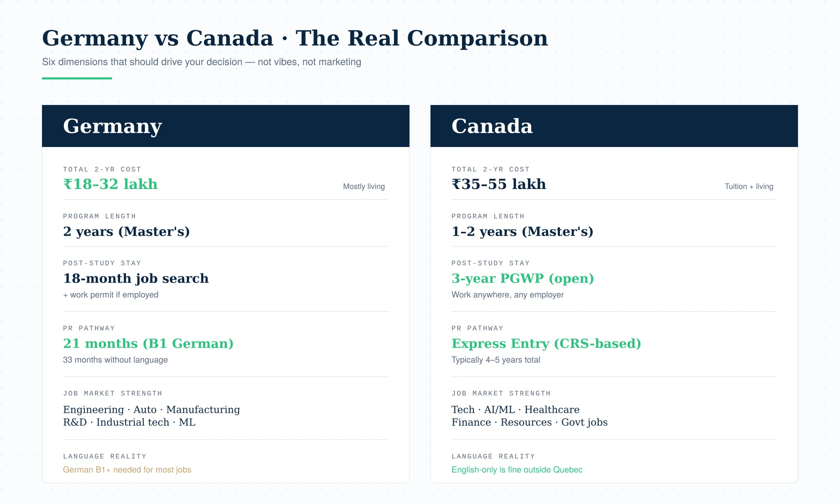This screenshot has height=504, width=840.
Task: Click the '18-month job search' entry
Action: point(136,278)
